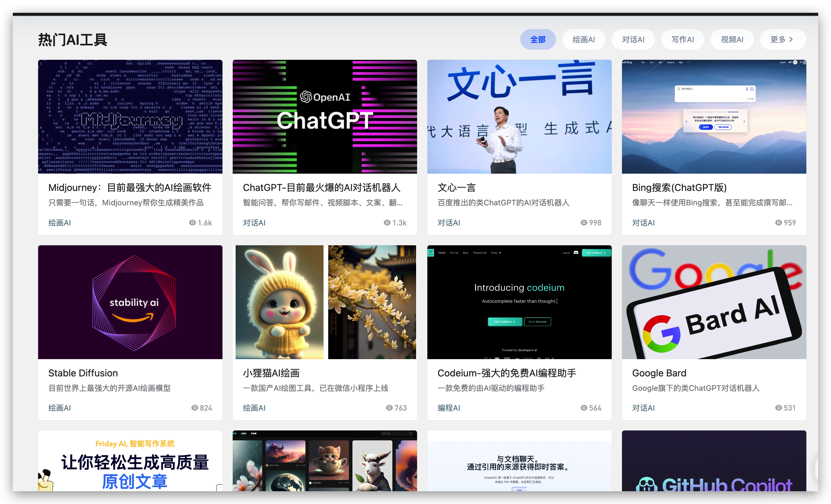This screenshot has height=504, width=831.
Task: Click the 小狸猫AI绘画 title
Action: click(x=271, y=373)
